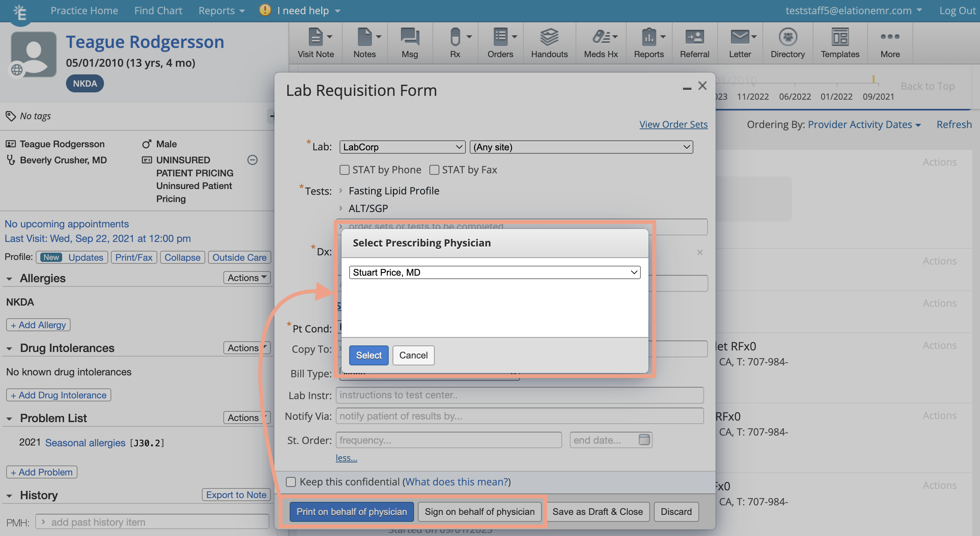Open the LabCorp lab dropdown
Viewport: 980px width, 536px height.
[x=401, y=147]
